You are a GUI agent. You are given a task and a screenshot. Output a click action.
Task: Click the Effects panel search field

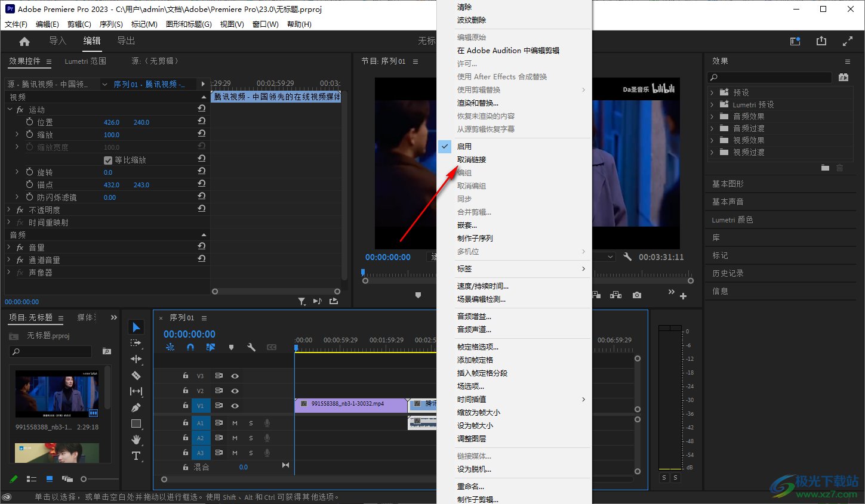coord(769,78)
